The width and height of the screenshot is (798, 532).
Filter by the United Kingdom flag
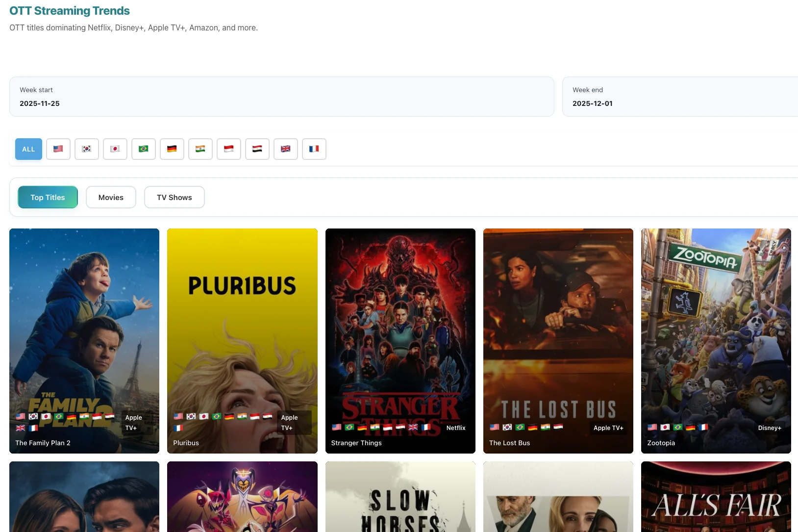pos(285,149)
